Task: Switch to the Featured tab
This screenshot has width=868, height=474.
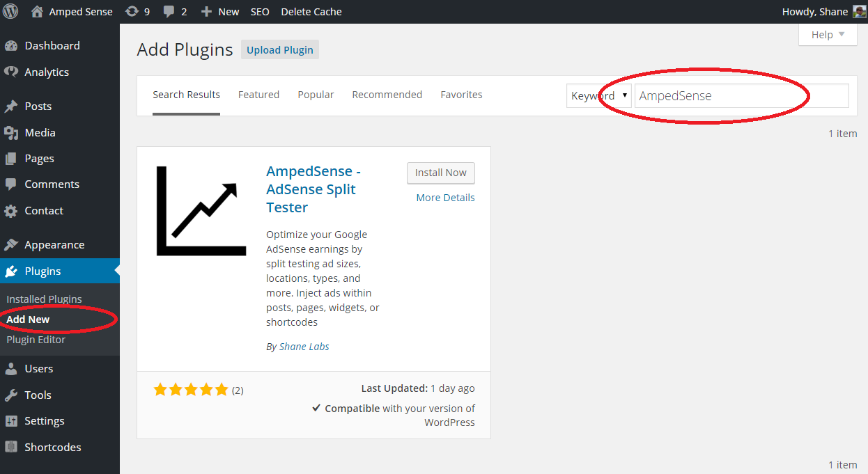Action: [258, 95]
